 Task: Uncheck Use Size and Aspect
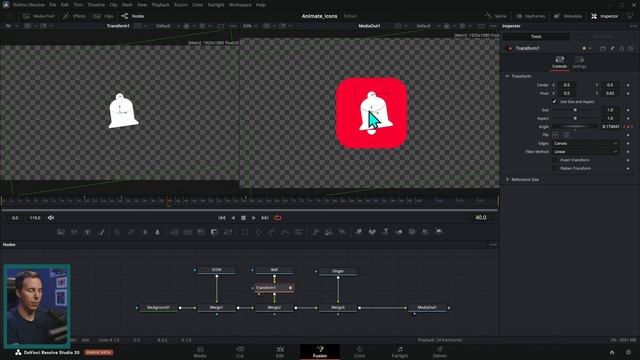click(x=554, y=102)
